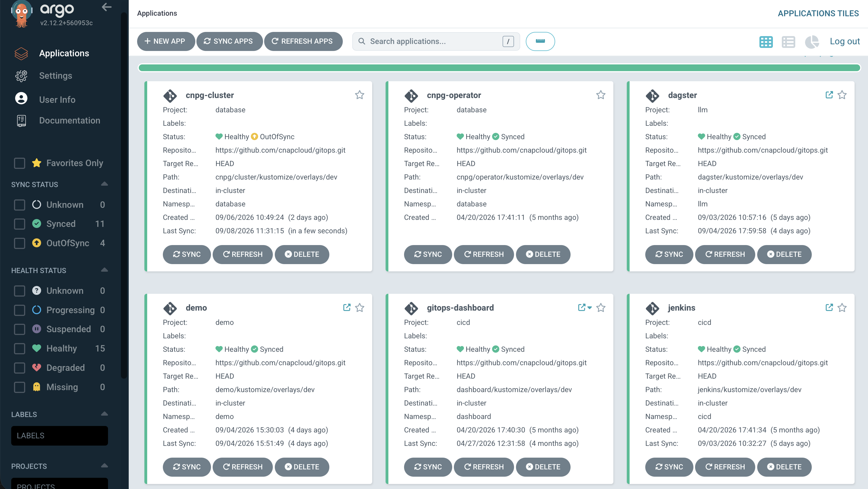The width and height of the screenshot is (868, 489).
Task: Star the dagster application
Action: tap(842, 95)
